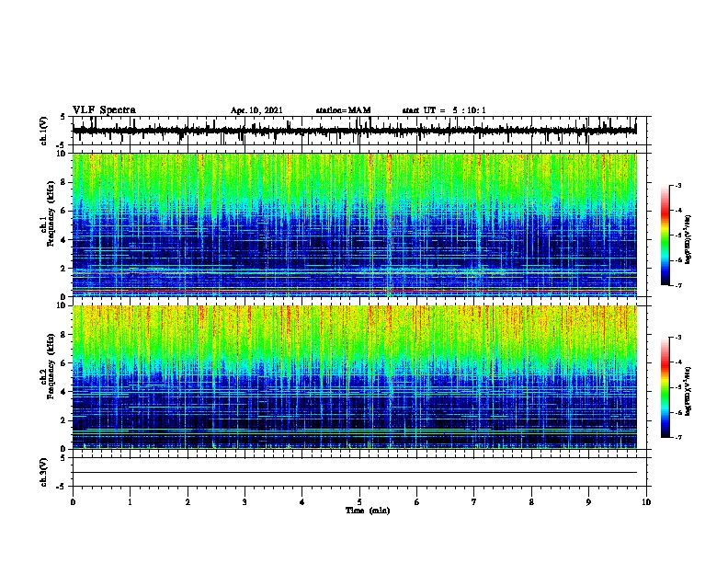
Task: Click time axis tick label "1"
Action: [130, 502]
